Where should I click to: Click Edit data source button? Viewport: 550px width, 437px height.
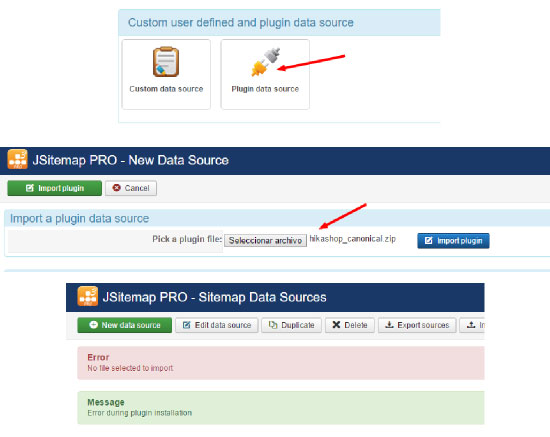coord(217,325)
